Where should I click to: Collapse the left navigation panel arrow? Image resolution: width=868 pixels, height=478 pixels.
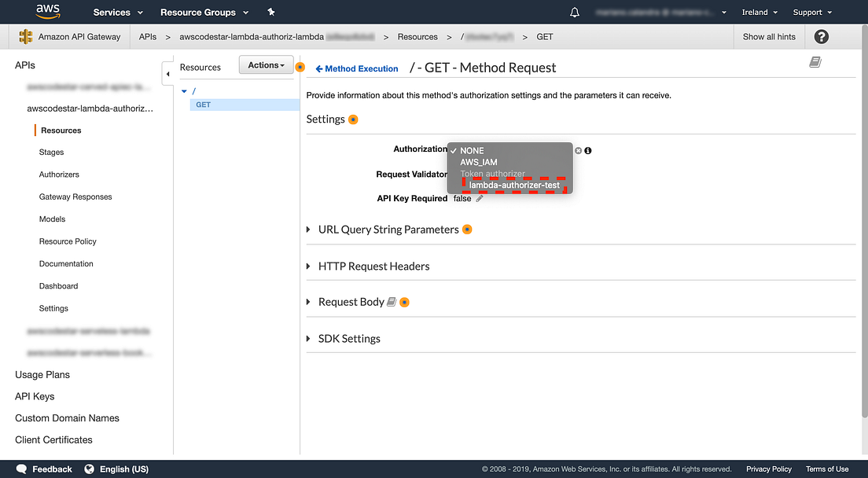coord(167,74)
